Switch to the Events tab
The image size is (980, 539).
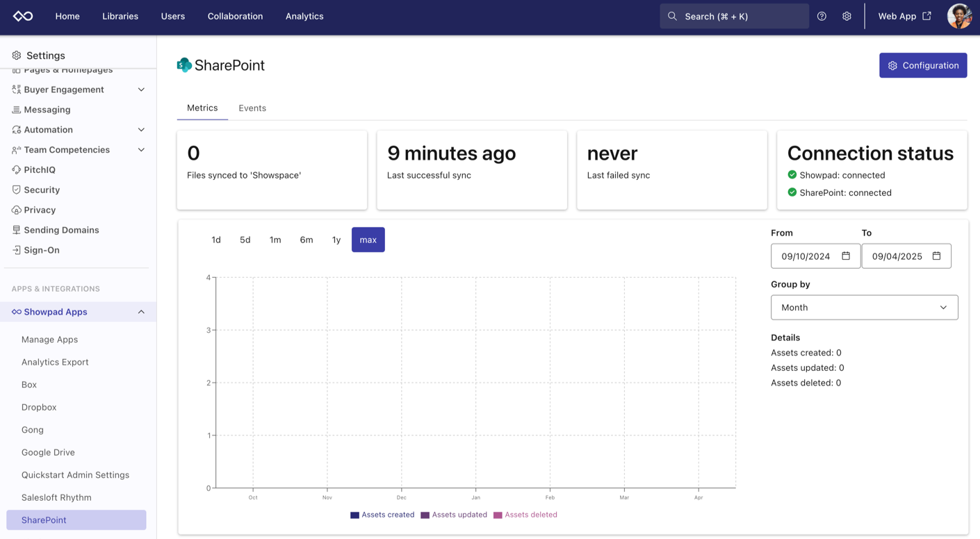(x=252, y=108)
